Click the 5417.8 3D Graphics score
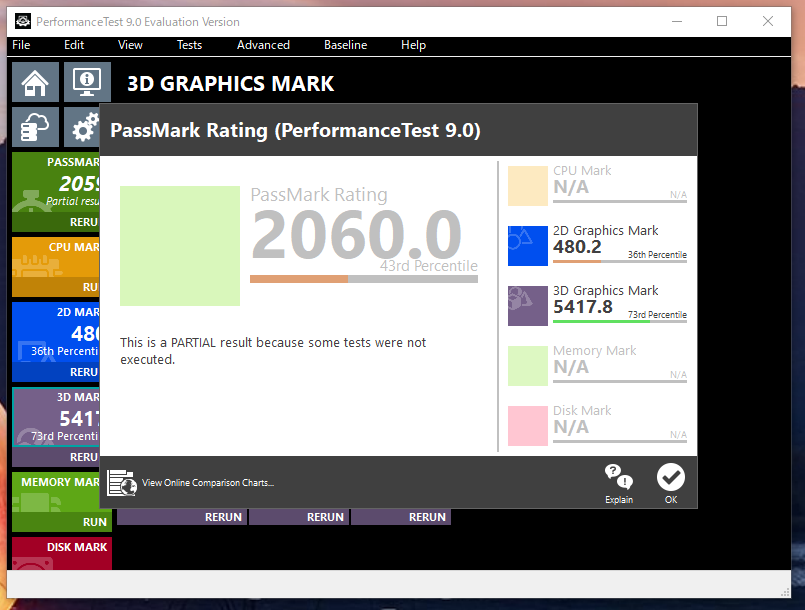Screen dimensions: 805x610 (x=583, y=307)
